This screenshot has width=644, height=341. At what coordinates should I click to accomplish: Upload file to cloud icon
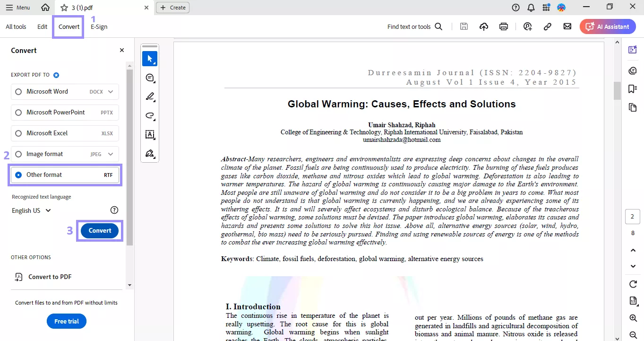coord(484,27)
